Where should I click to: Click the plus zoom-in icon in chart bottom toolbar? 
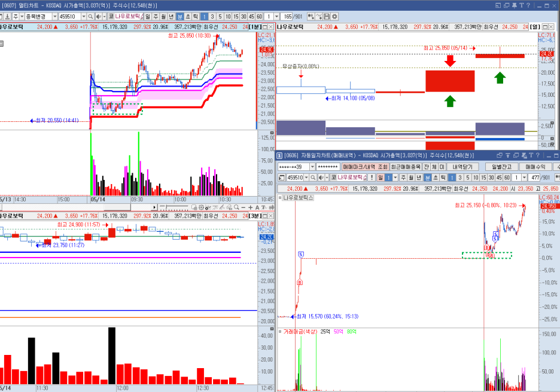pyautogui.click(x=250, y=207)
